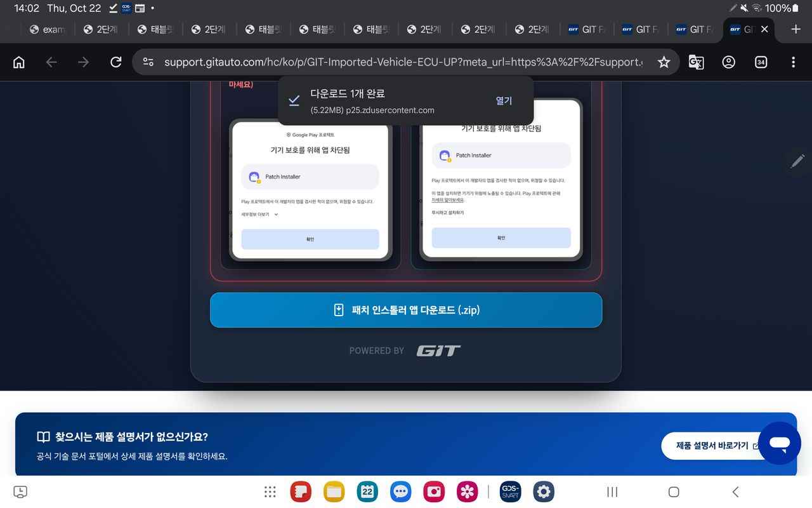812x508 pixels.
Task: Reload the current page
Action: coord(115,62)
